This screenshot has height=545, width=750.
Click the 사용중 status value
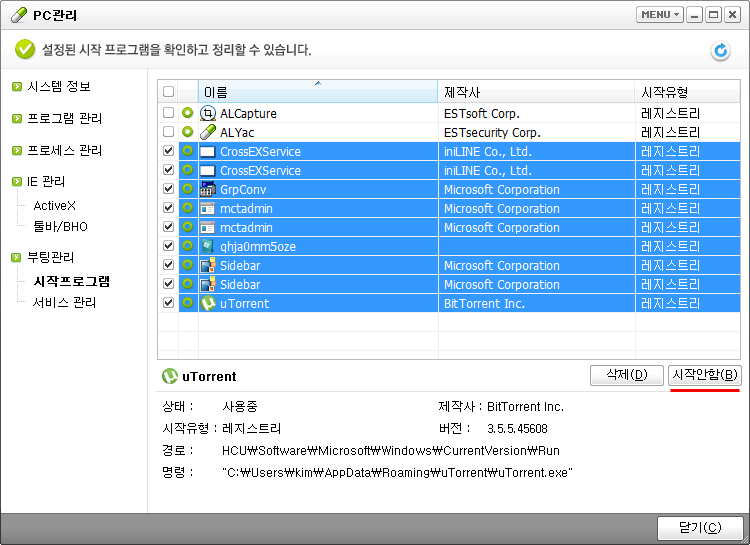[240, 407]
